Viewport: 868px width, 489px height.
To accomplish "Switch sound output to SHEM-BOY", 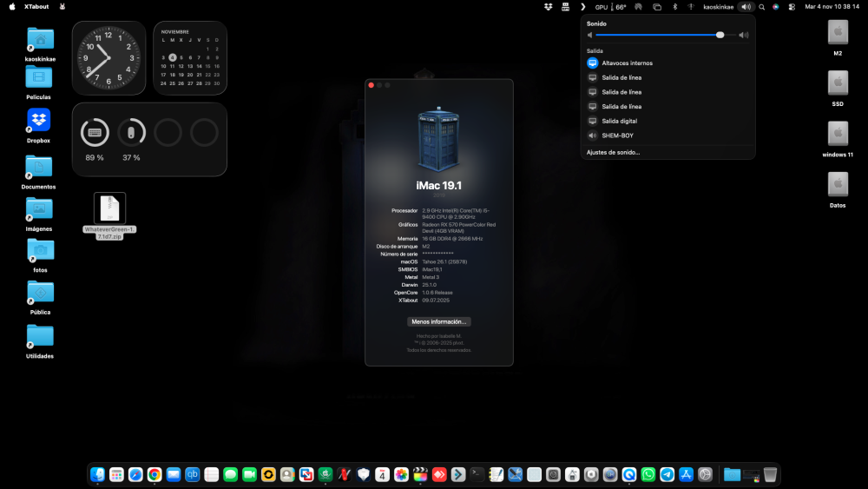I will (668, 135).
